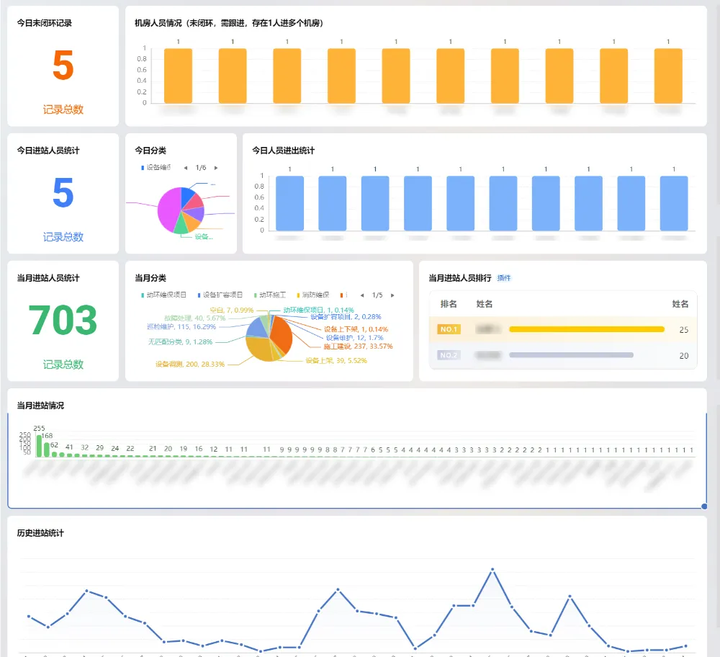Click the 历史进站统计 title
Image resolution: width=720 pixels, height=657 pixels.
click(40, 533)
